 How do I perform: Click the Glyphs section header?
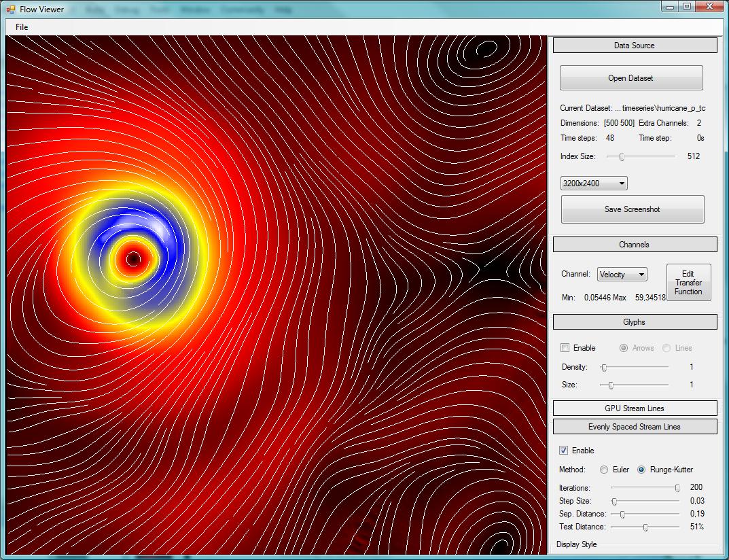635,321
